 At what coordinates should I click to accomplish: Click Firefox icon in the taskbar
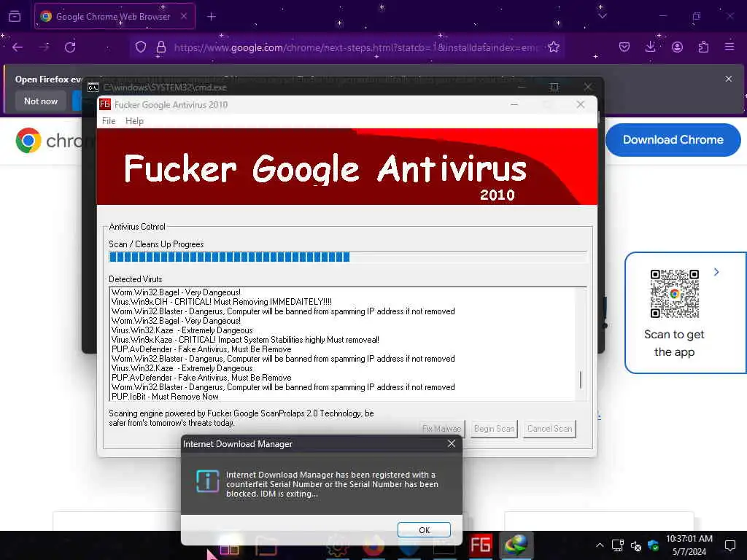point(373,545)
